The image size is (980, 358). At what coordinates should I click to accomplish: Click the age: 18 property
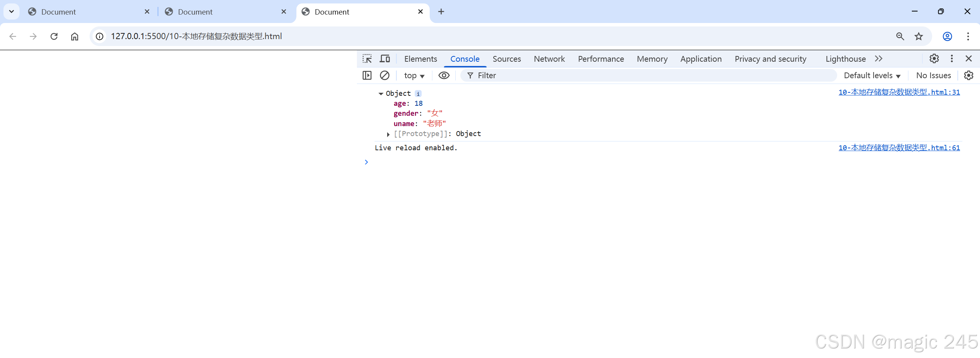click(408, 103)
